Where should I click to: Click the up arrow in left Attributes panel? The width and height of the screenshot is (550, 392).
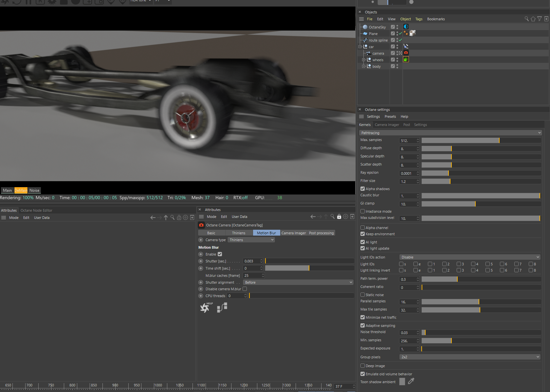[x=166, y=218]
